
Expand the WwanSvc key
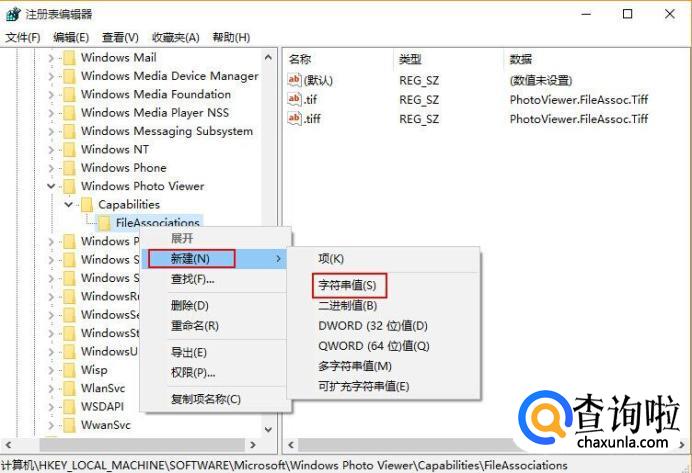(51, 425)
